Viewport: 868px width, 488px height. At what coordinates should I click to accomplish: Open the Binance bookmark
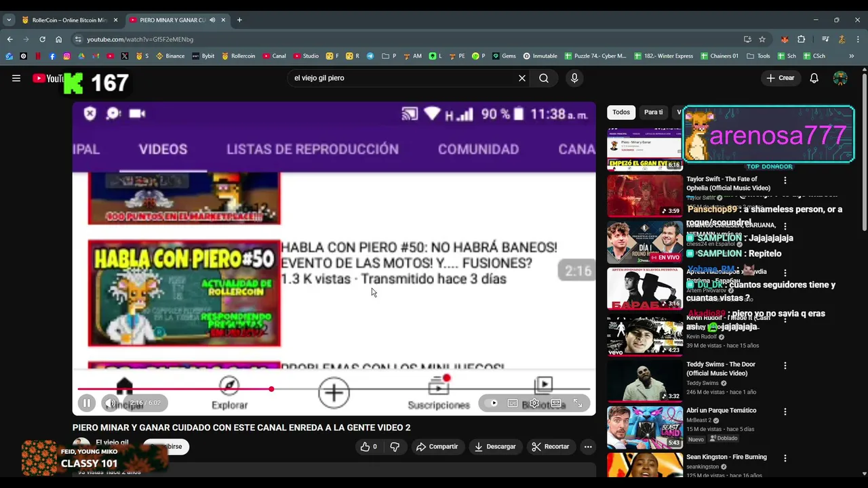[170, 56]
